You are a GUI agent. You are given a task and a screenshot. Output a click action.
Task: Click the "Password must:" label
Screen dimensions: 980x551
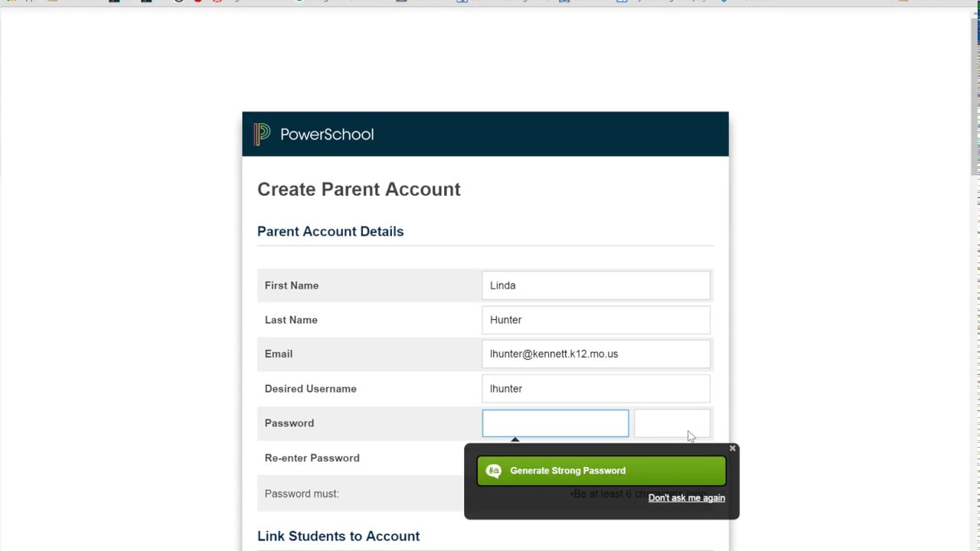coord(302,494)
